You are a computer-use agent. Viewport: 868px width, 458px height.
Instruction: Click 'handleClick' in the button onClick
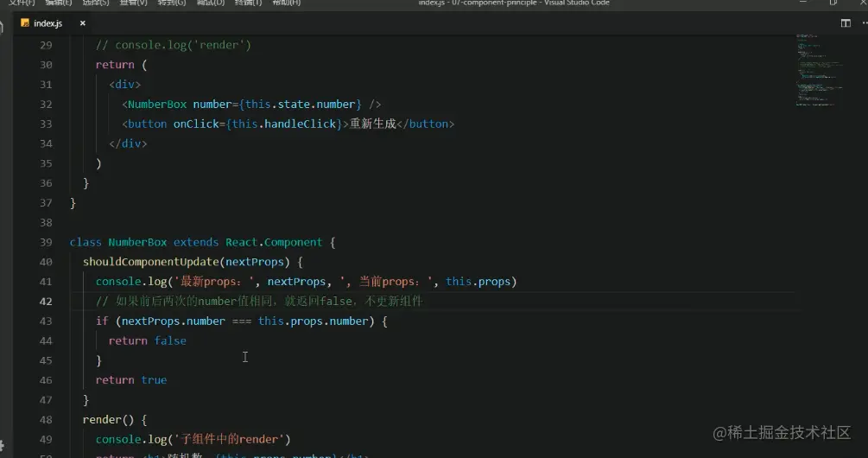(300, 124)
